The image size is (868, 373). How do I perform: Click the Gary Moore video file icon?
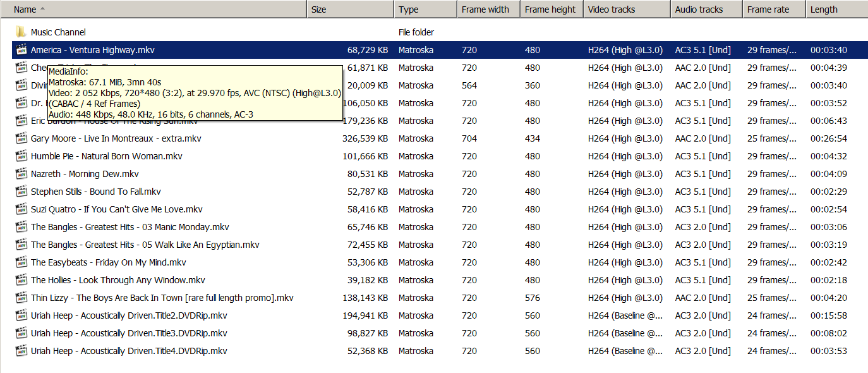(x=21, y=138)
